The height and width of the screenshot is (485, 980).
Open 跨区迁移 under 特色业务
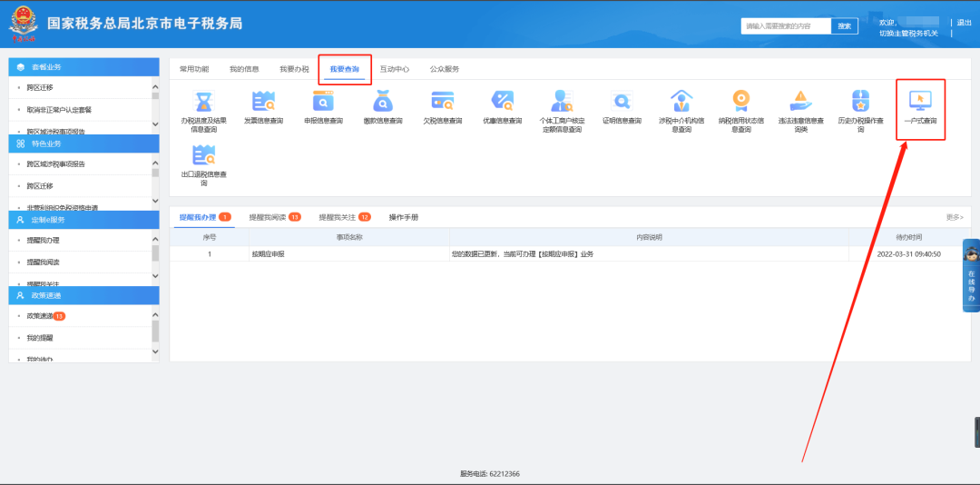40,186
